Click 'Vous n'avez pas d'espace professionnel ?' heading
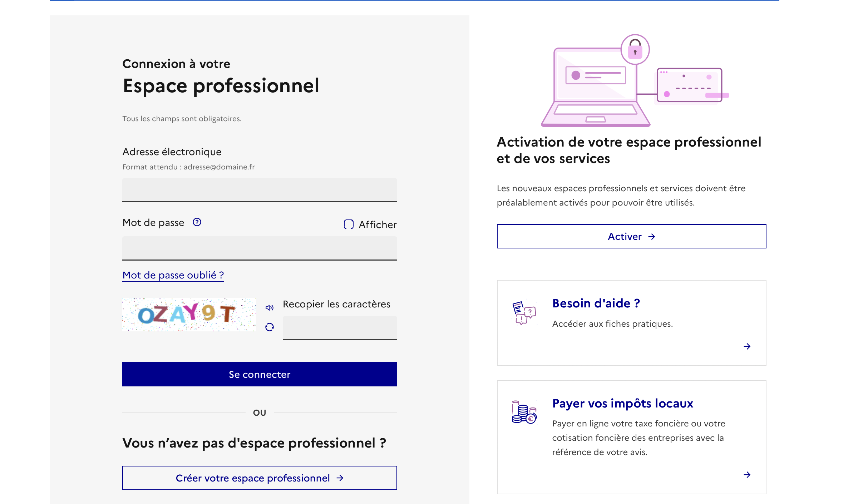 [254, 443]
